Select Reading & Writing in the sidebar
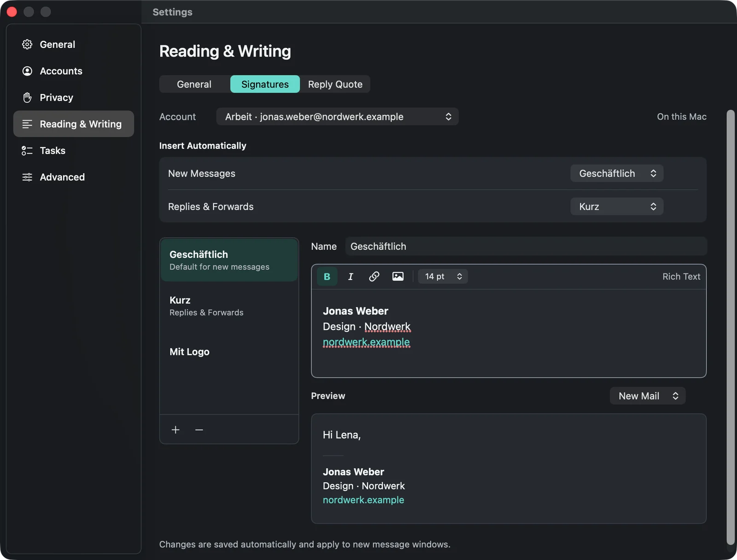Screen dimensions: 737x560 click(x=74, y=124)
